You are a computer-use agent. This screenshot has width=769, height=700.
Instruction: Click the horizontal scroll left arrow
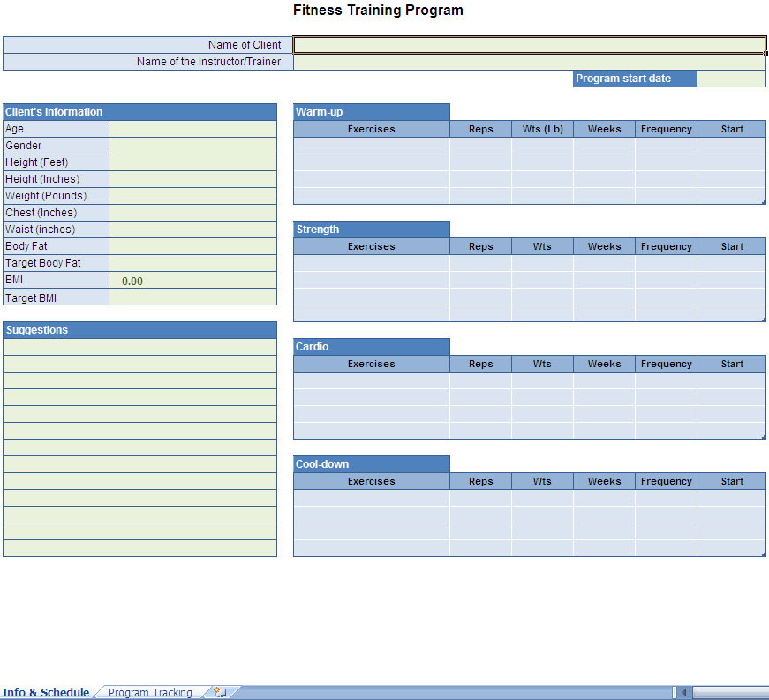pos(684,692)
